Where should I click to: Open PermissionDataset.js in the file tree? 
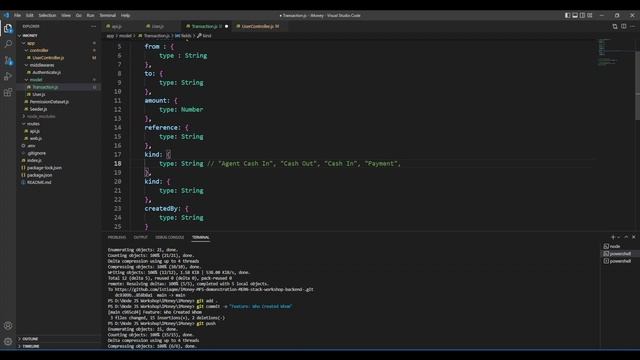tap(49, 102)
